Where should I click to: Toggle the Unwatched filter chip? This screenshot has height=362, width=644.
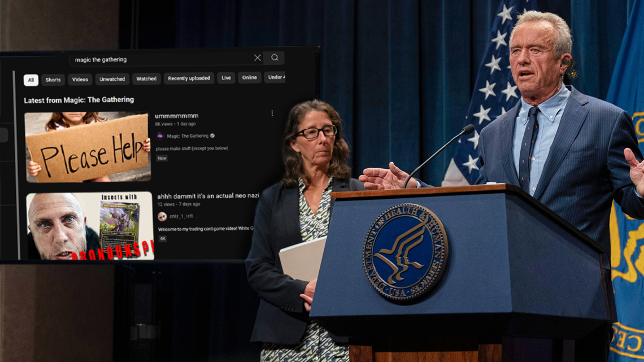pos(112,79)
